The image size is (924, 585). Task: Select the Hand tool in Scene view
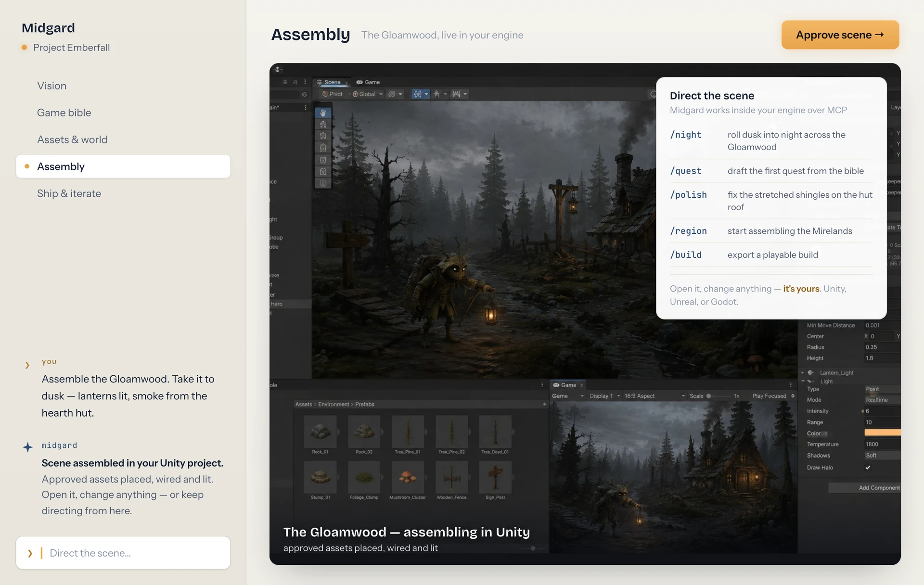coord(323,113)
